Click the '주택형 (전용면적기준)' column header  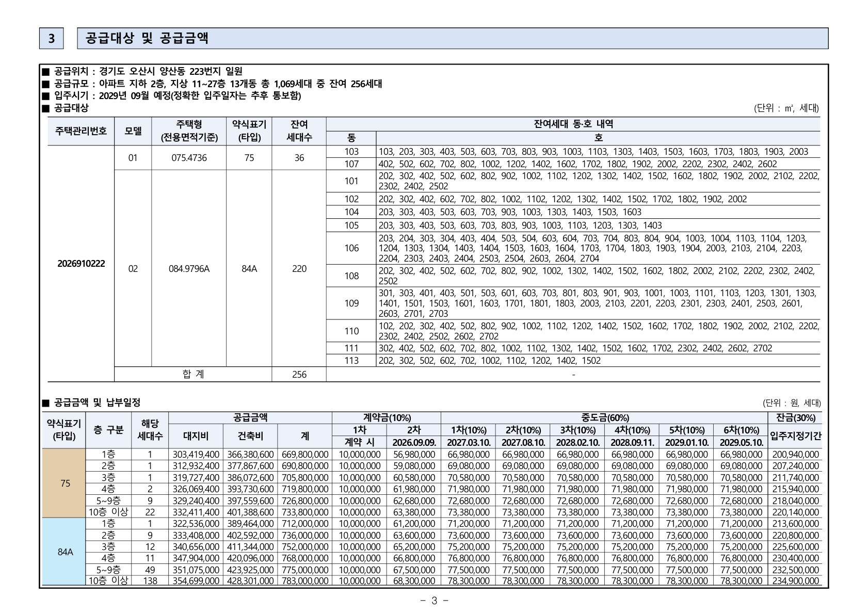point(189,131)
